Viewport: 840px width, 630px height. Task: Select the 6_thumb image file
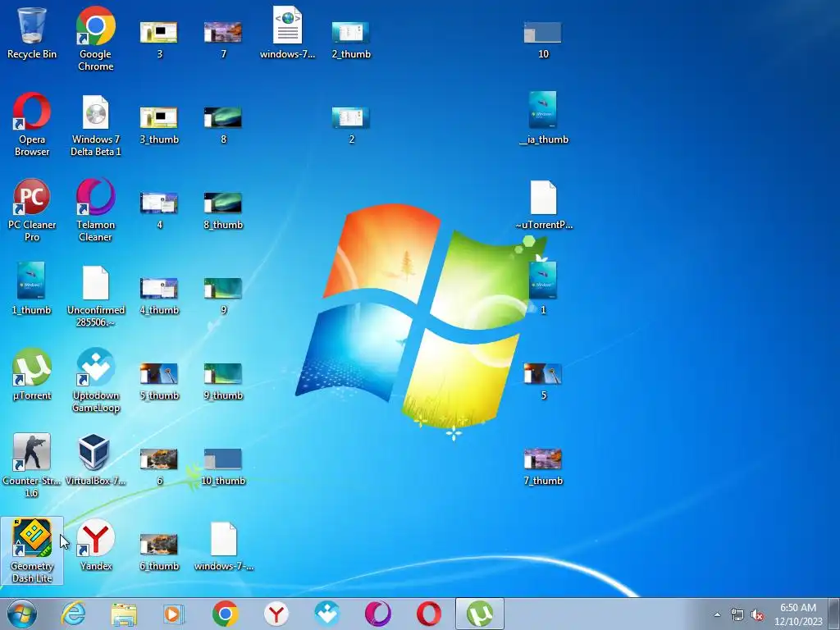[159, 552]
